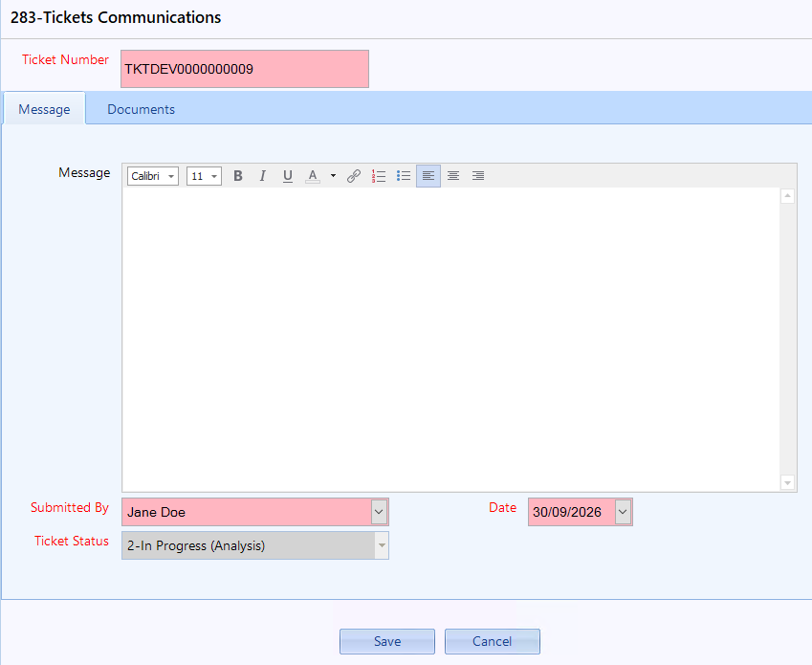Open the font color picker arrow
The height and width of the screenshot is (665, 812).
pos(333,176)
